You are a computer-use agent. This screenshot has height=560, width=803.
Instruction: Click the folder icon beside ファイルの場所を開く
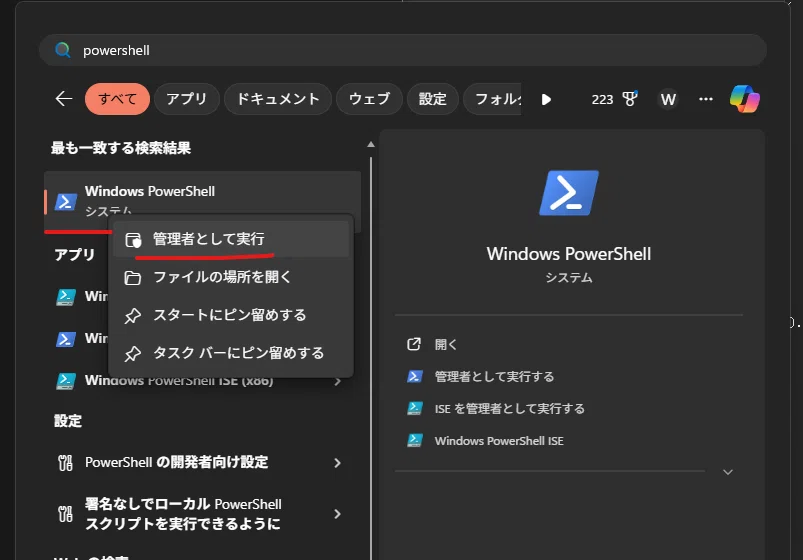click(x=133, y=278)
